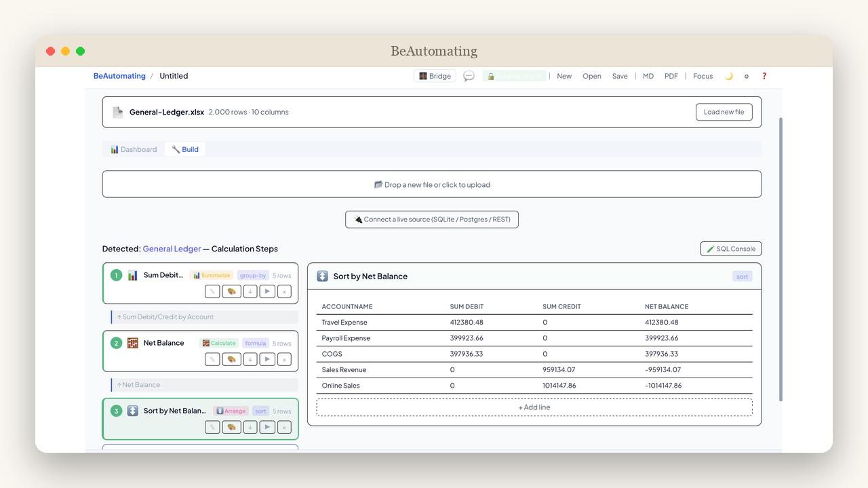Image resolution: width=868 pixels, height=488 pixels.
Task: Run the Sum Debit step with play button
Action: [x=267, y=291]
